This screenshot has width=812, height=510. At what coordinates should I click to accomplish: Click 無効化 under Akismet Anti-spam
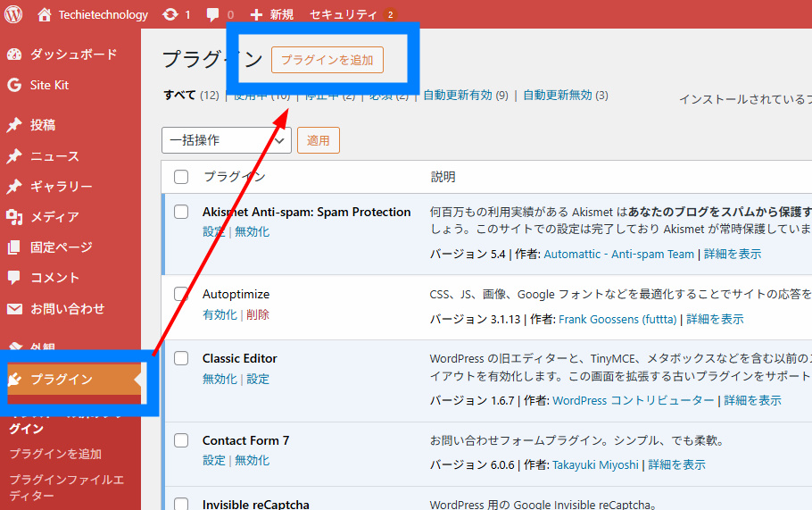[253, 231]
